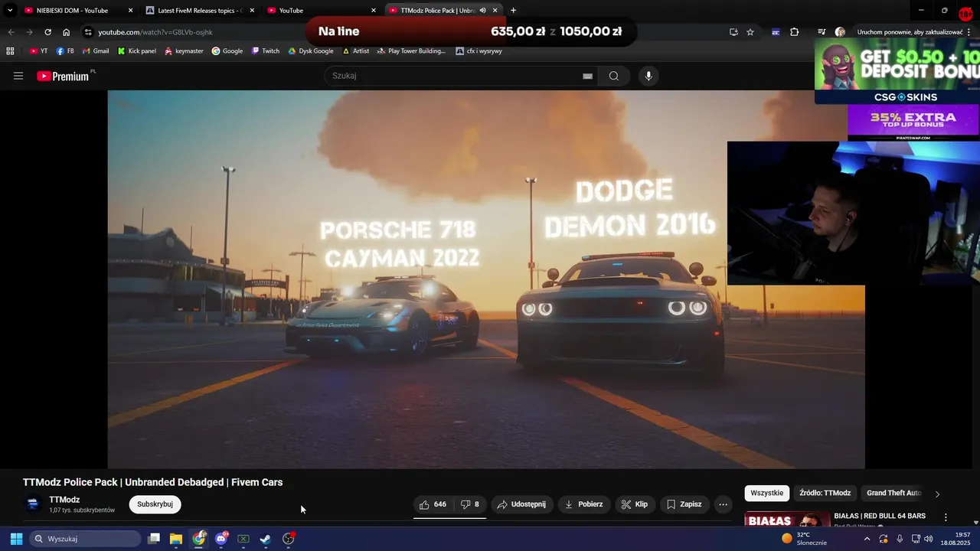Open Chrome profile avatar menu
Image resolution: width=980 pixels, height=551 pixels.
840,32
